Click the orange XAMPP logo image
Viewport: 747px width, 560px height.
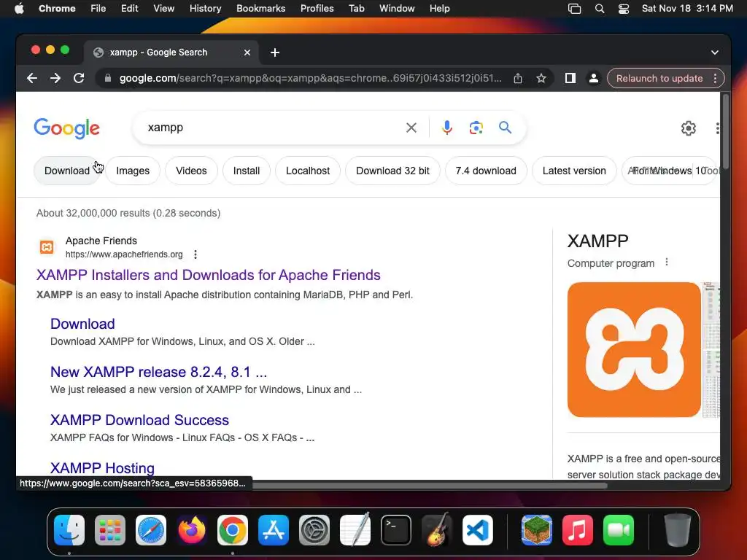tap(634, 349)
